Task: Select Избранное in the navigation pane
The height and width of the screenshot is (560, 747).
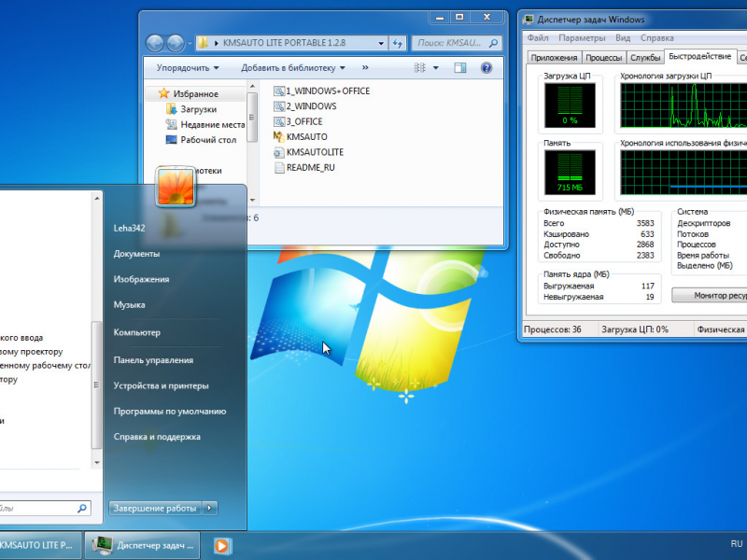Action: point(189,94)
